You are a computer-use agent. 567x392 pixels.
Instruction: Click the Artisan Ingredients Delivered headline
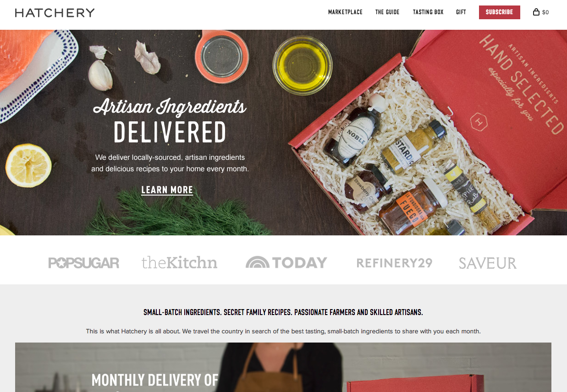[170, 120]
